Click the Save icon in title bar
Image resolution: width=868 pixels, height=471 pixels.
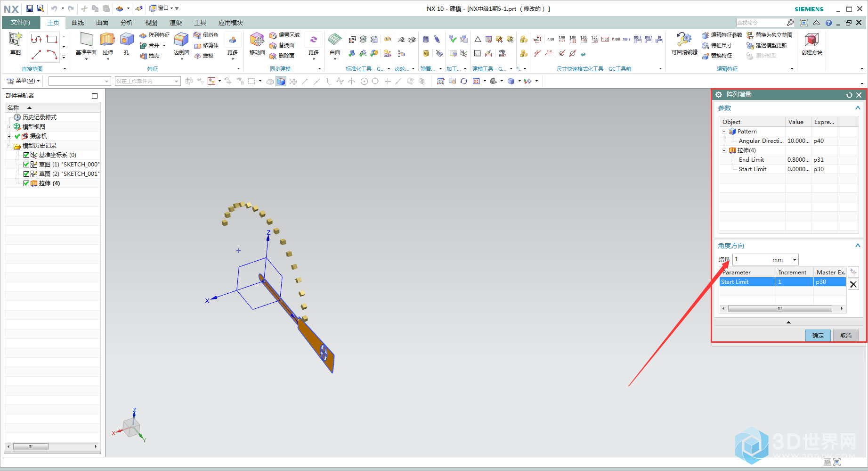tap(30, 8)
